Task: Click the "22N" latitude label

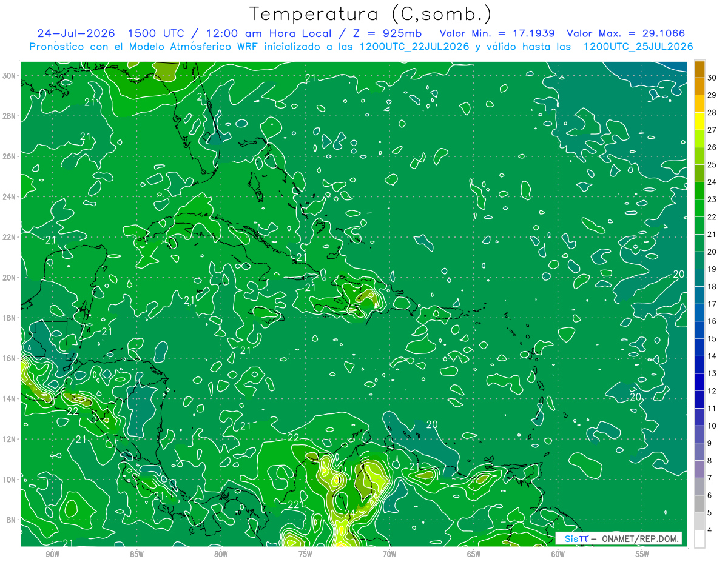Action: tap(9, 237)
